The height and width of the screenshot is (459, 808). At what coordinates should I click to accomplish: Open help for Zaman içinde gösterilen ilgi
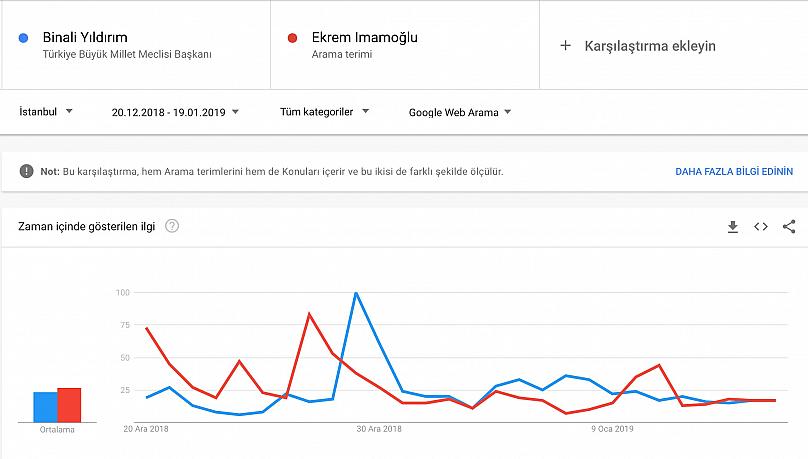(172, 227)
